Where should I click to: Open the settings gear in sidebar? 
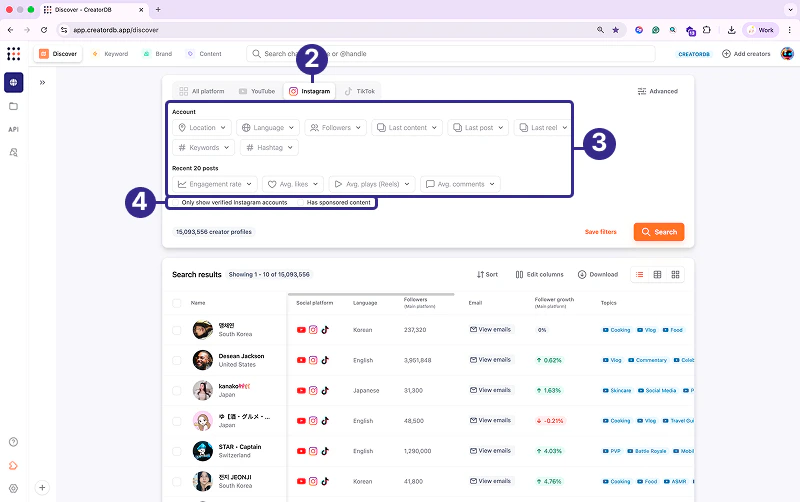[14, 488]
